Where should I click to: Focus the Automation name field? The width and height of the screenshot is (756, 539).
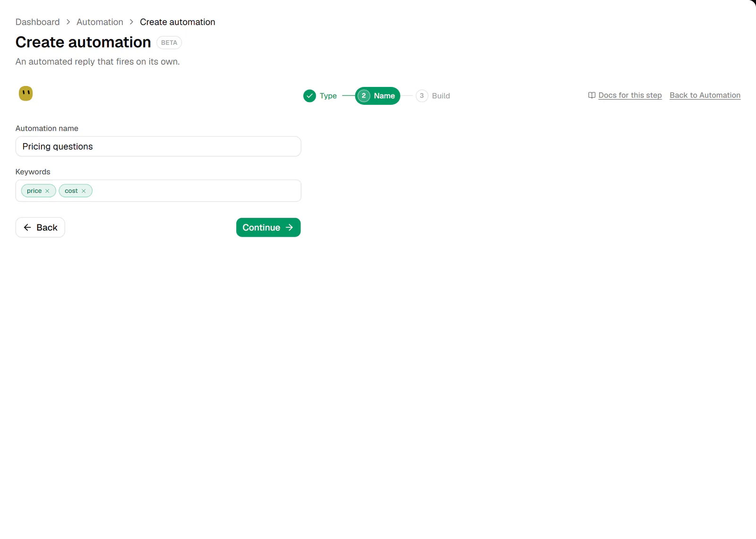click(x=158, y=146)
